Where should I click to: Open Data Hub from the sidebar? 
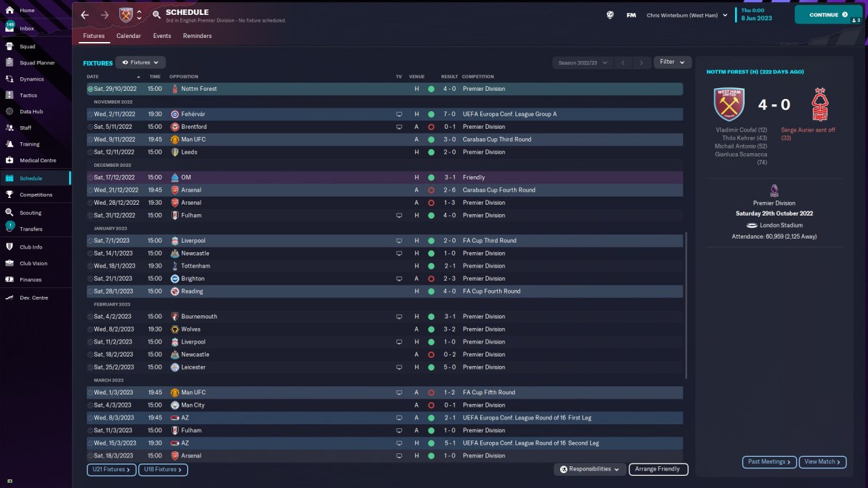coord(31,112)
